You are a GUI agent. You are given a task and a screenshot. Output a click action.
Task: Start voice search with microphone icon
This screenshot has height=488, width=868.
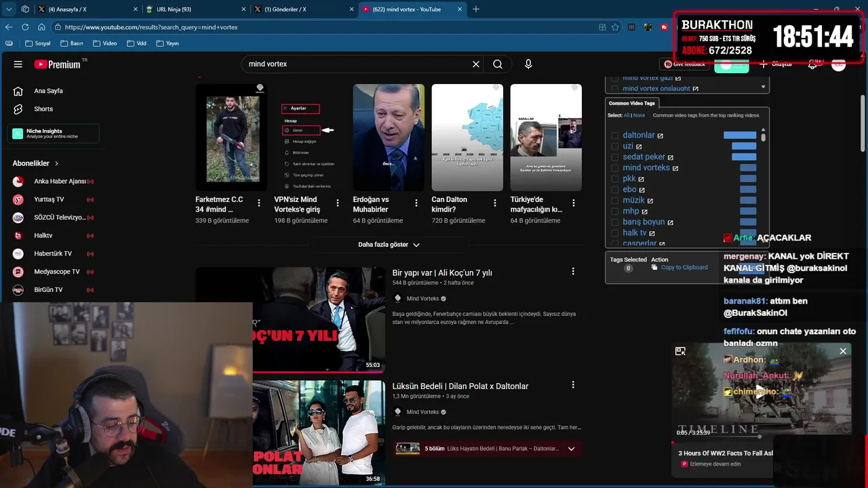click(x=528, y=64)
